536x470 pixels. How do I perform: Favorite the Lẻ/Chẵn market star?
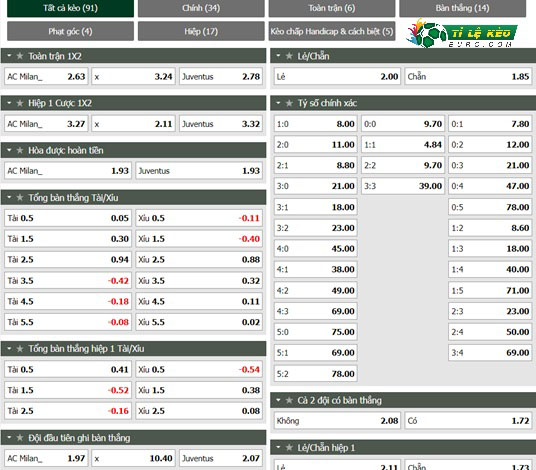click(289, 56)
